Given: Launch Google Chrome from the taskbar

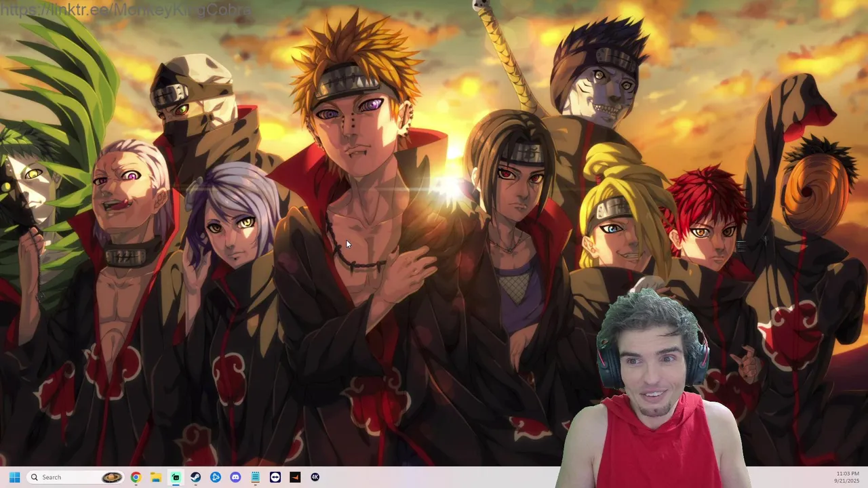Looking at the screenshot, I should point(136,477).
